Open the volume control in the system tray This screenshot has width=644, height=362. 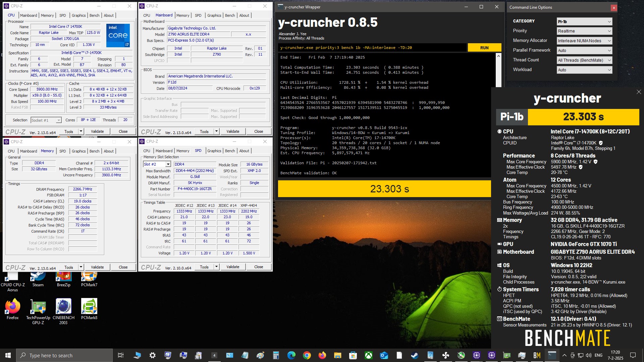coord(589,355)
